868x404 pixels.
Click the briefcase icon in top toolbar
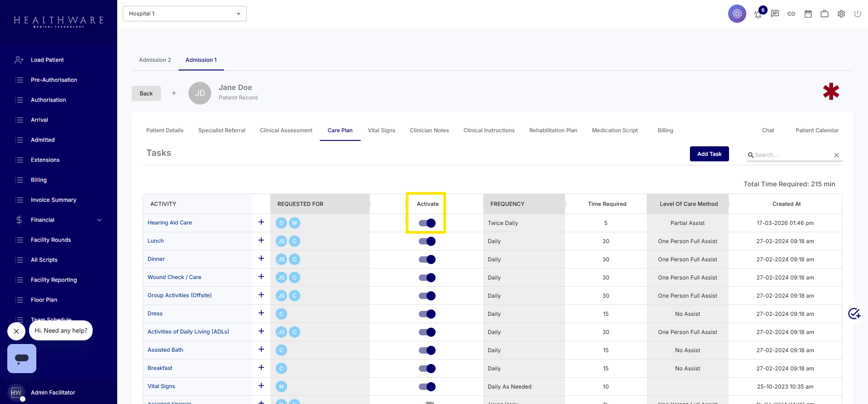(x=824, y=14)
